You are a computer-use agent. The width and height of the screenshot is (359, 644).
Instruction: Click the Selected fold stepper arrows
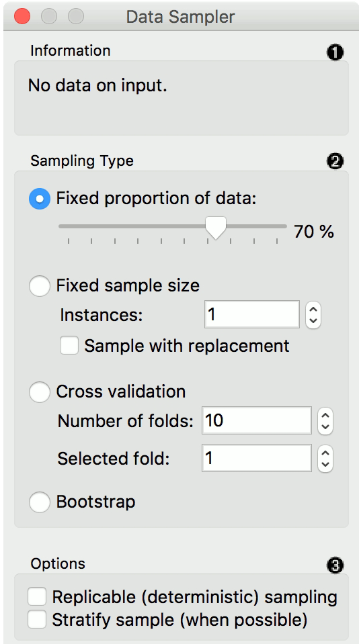(x=325, y=459)
